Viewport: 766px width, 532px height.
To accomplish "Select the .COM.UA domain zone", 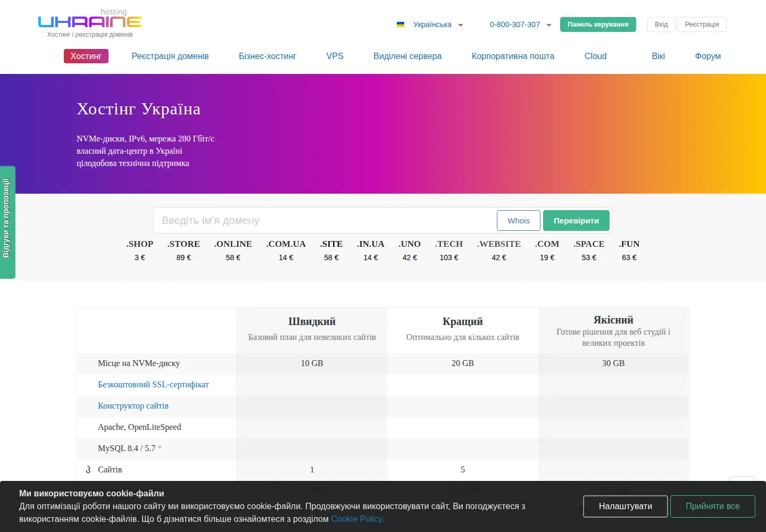I will (286, 244).
